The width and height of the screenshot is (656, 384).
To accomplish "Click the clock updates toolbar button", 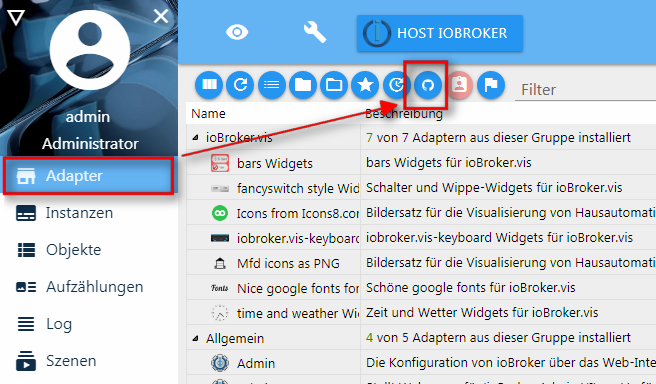I will (x=396, y=85).
